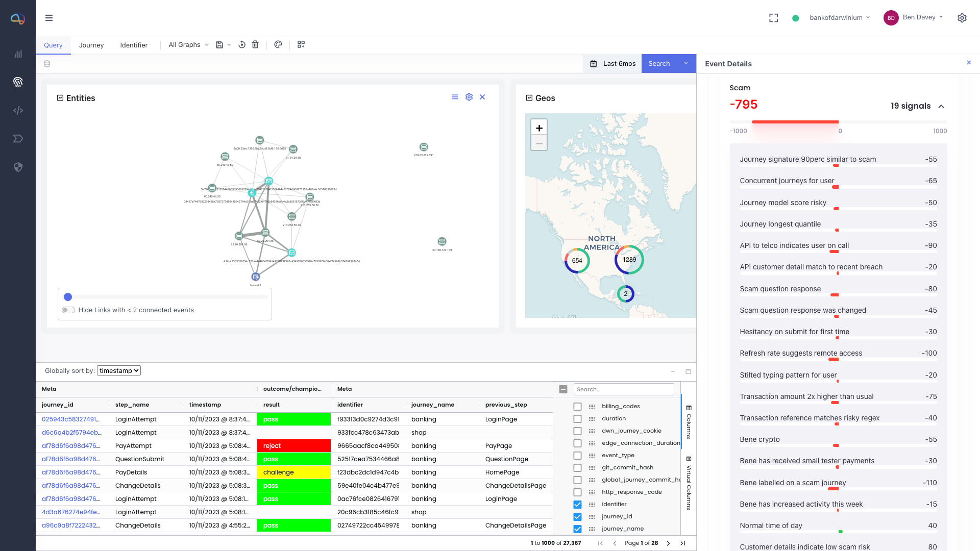This screenshot has height=551, width=980.
Task: Open the All Graphs dropdown
Action: pos(188,45)
